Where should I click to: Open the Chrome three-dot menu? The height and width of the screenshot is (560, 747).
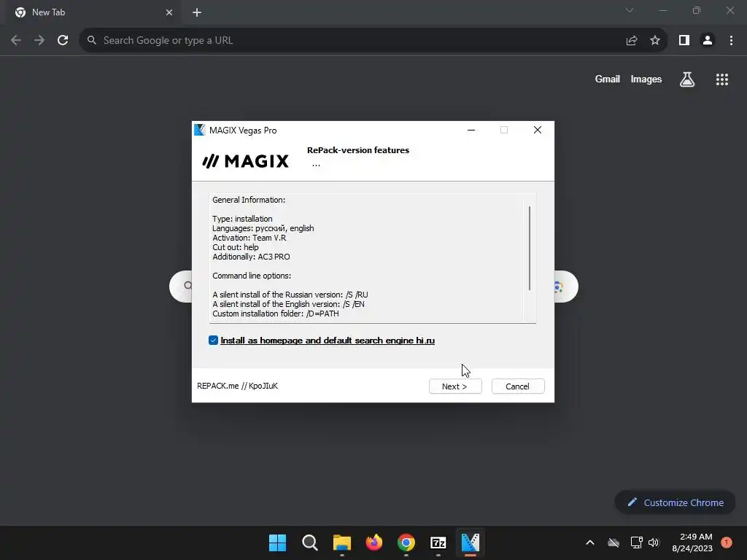[x=731, y=41]
